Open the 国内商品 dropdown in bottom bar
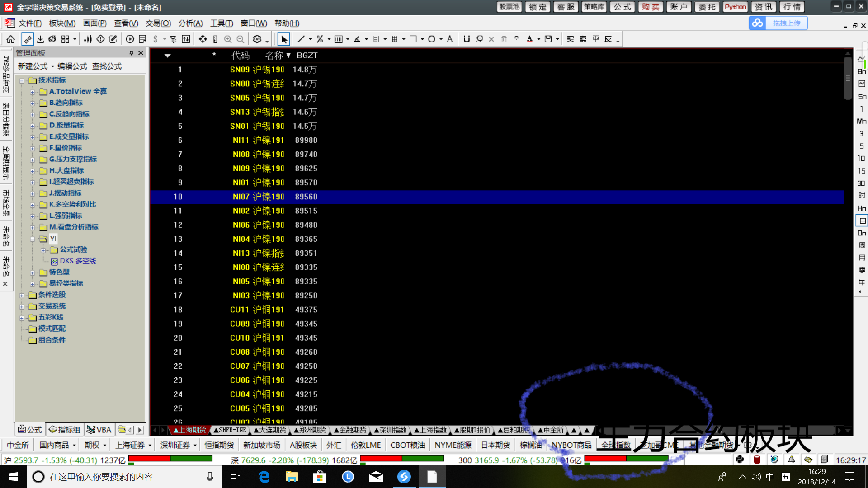Image resolution: width=868 pixels, height=488 pixels. coord(74,446)
